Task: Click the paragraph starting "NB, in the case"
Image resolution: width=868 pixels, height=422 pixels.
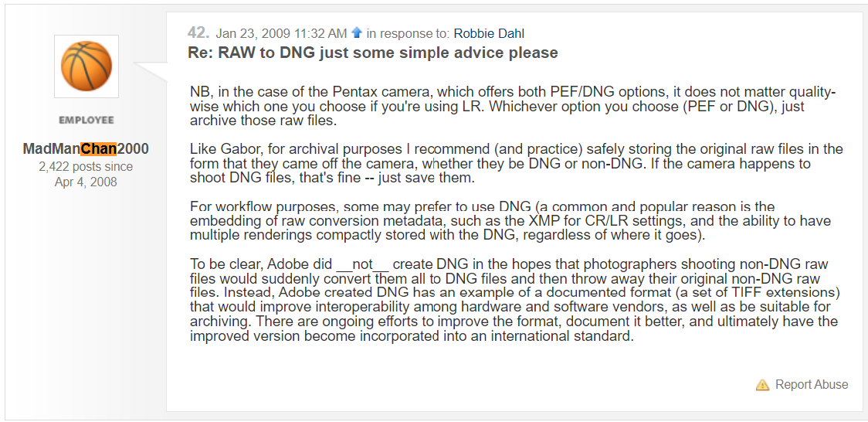Action: point(513,107)
